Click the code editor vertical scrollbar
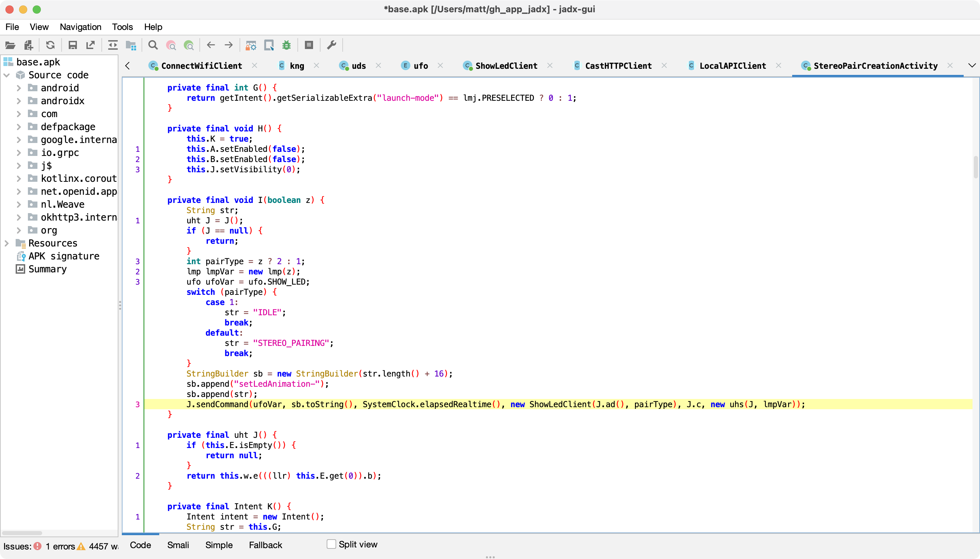 (976, 167)
